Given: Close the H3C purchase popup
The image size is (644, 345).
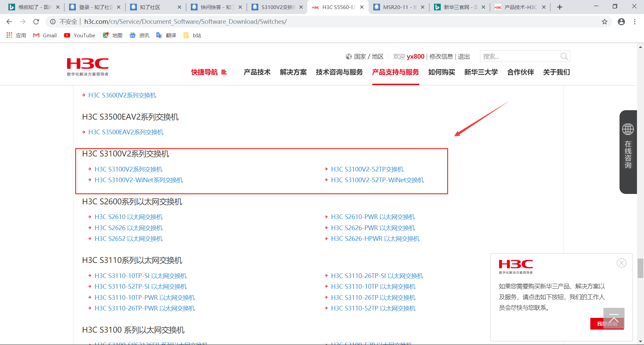Looking at the screenshot, I should tap(622, 263).
